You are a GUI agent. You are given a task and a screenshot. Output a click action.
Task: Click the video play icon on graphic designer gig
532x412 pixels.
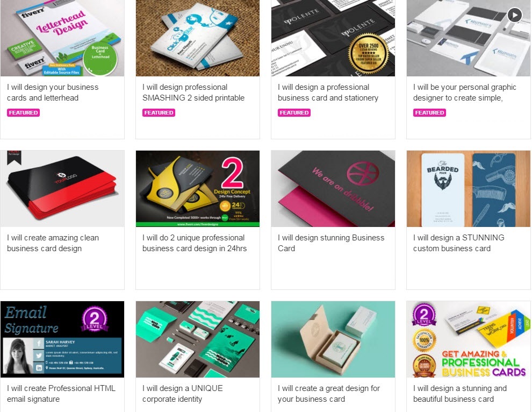(x=514, y=15)
